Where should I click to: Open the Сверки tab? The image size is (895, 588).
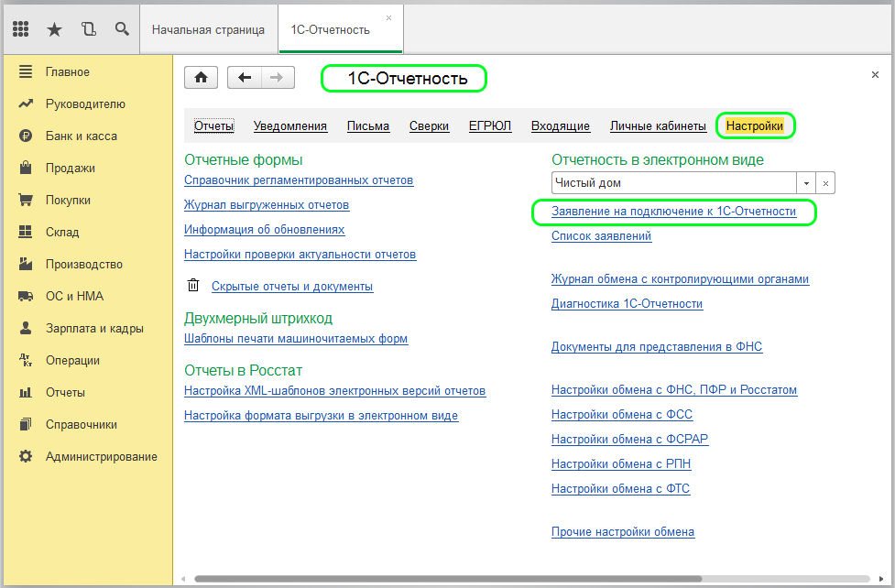(430, 126)
